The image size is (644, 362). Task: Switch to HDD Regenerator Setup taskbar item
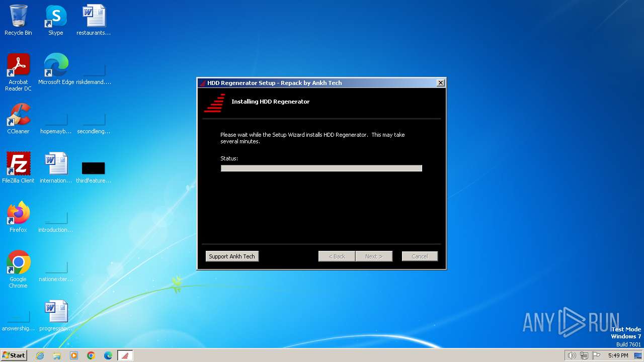point(125,355)
